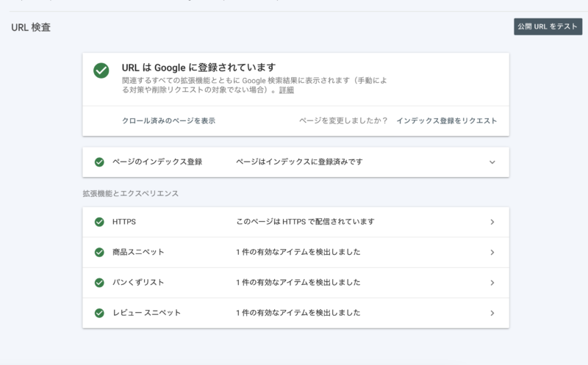Image resolution: width=588 pixels, height=365 pixels.
Task: Click 1 件の有効なアイテム text in 商品スニペット row
Action: pyautogui.click(x=298, y=252)
